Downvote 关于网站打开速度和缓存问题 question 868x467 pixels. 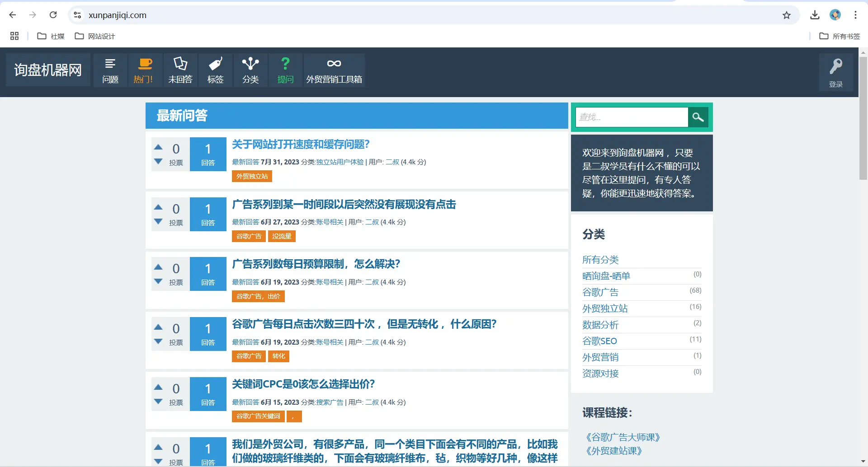pyautogui.click(x=158, y=161)
